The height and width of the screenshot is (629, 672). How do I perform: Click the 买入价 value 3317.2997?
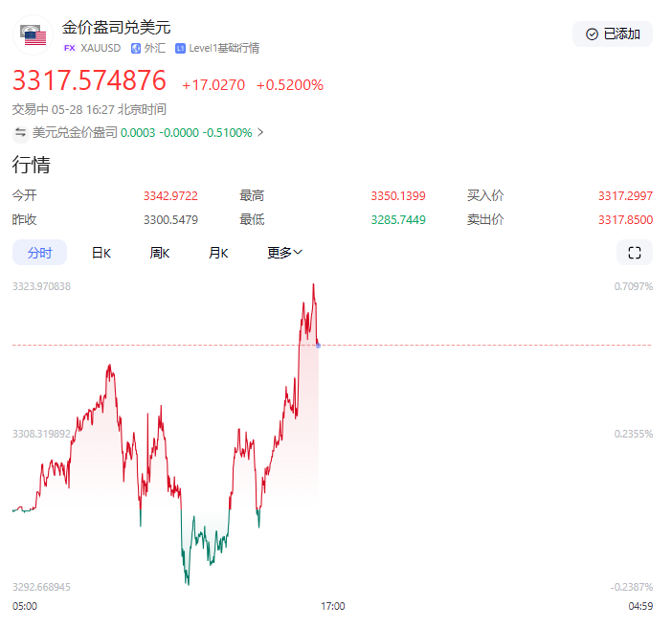625,196
